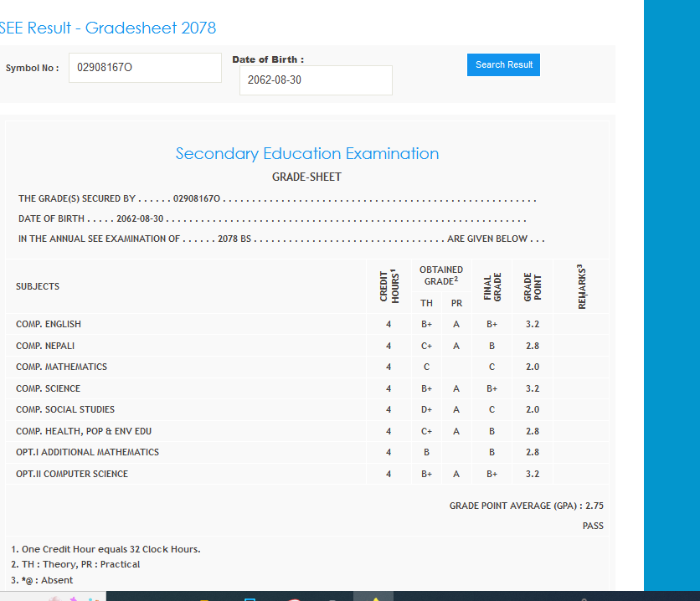Click the CREDIT HOURS column header
The image size is (700, 601).
(x=389, y=286)
